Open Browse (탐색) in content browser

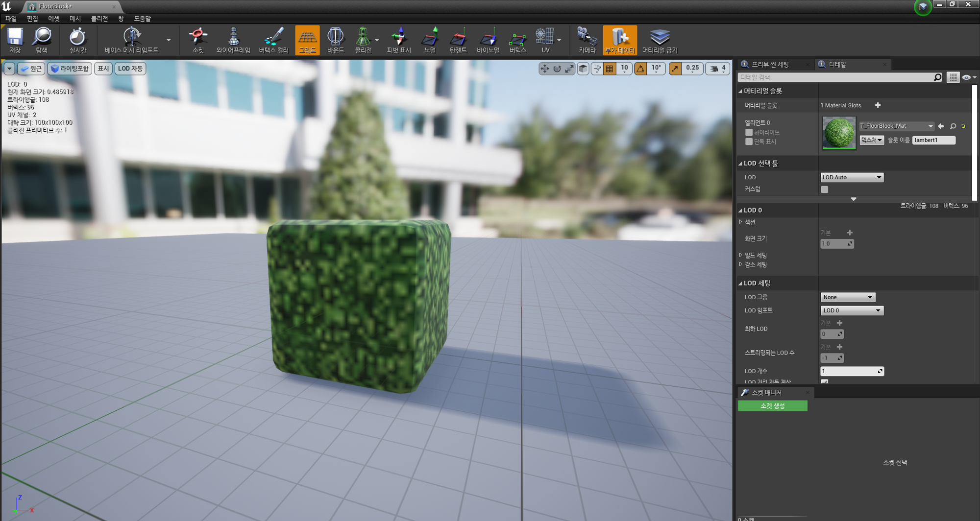click(x=42, y=40)
